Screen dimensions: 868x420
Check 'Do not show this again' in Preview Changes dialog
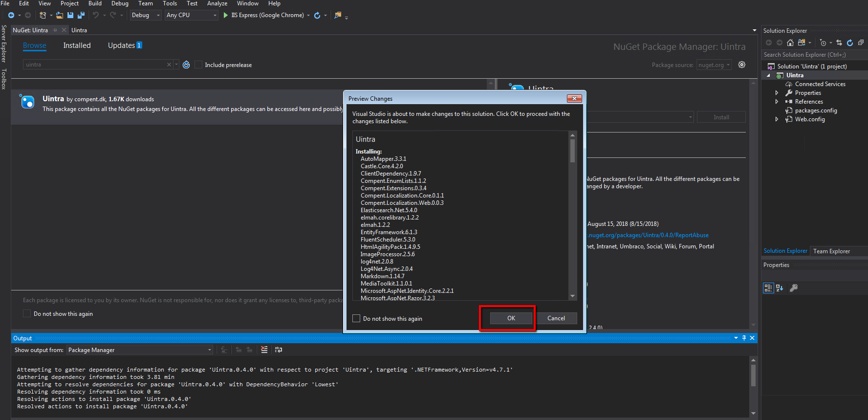356,318
